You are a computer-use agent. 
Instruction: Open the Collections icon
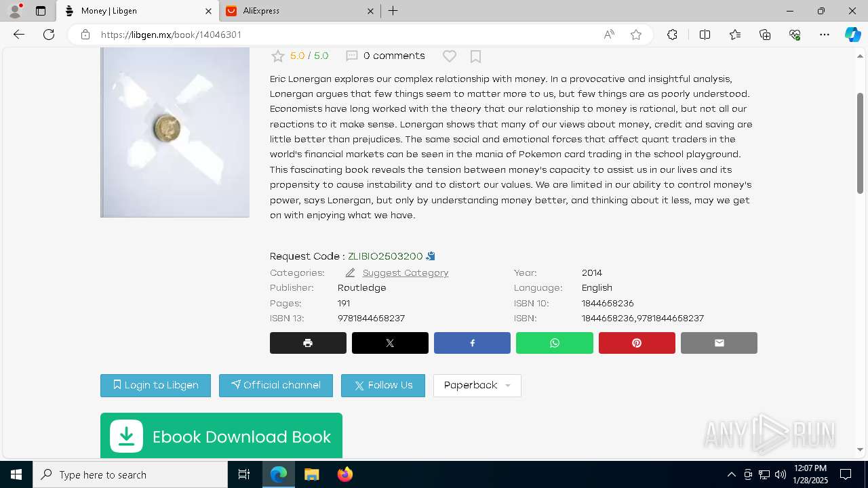(x=765, y=35)
